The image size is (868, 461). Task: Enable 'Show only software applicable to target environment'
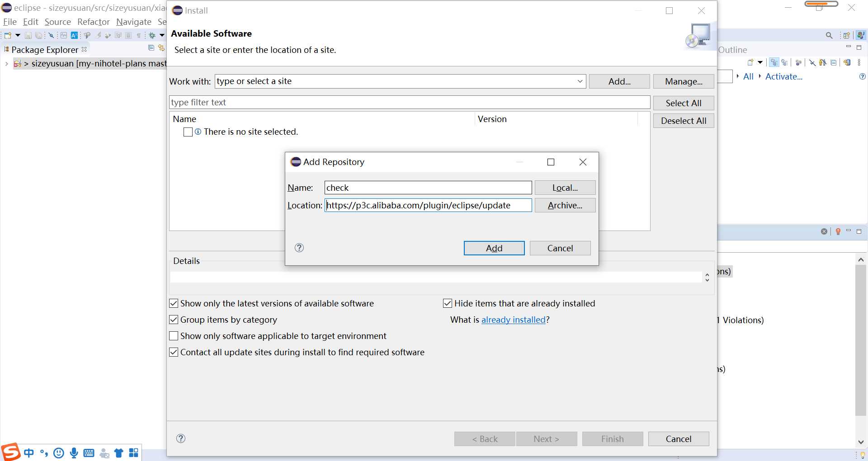tap(174, 336)
